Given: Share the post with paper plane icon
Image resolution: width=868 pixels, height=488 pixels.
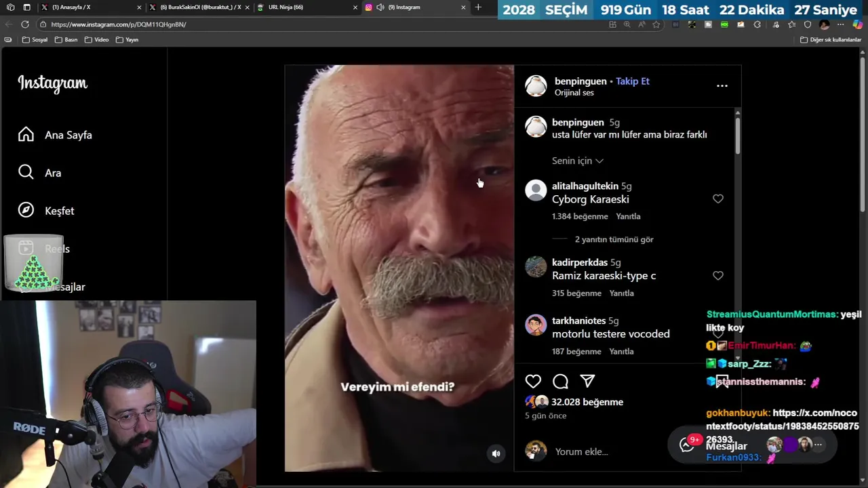Looking at the screenshot, I should pyautogui.click(x=587, y=381).
